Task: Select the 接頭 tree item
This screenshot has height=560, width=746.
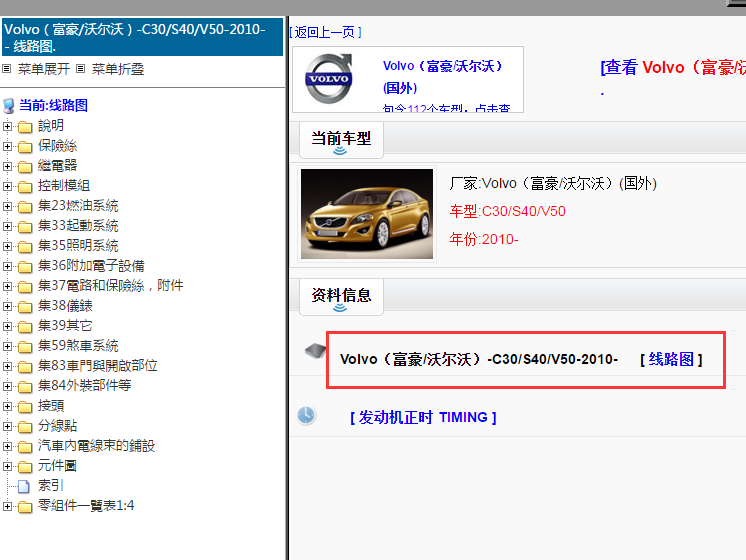Action: click(x=51, y=405)
